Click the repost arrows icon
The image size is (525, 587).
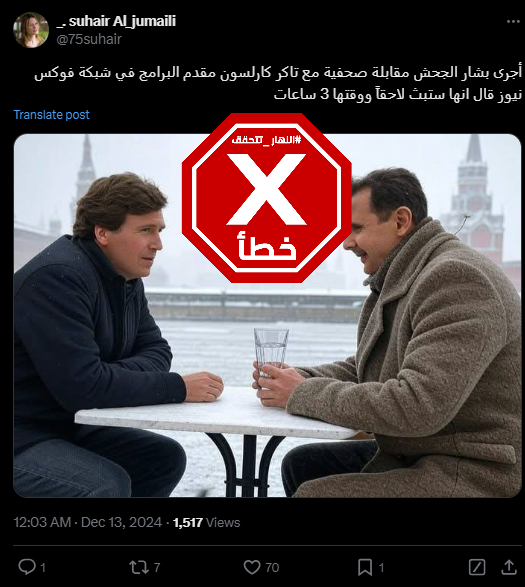pos(139,567)
